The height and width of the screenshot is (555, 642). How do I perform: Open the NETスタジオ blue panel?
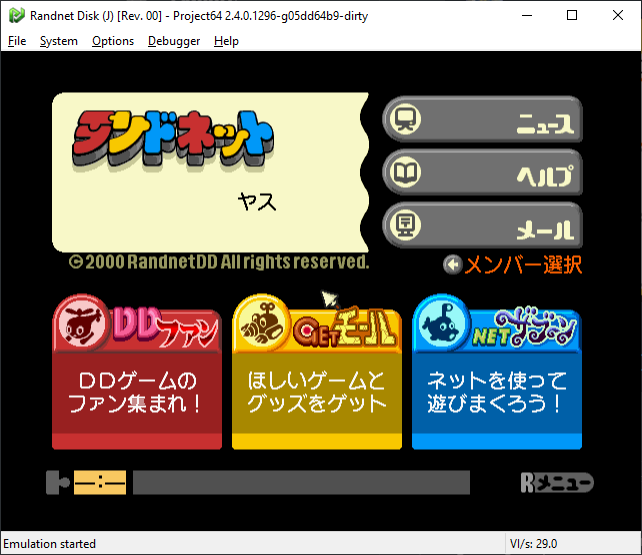[x=497, y=372]
